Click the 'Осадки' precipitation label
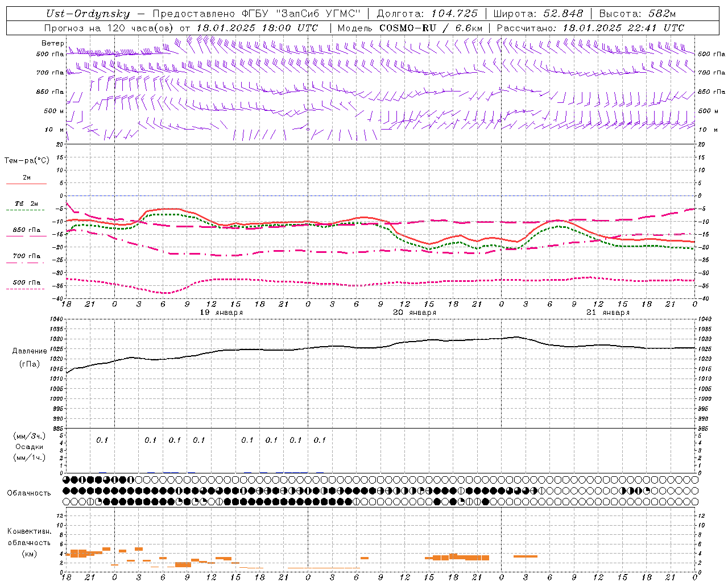Image resolution: width=728 pixels, height=582 pixels. pyautogui.click(x=30, y=447)
